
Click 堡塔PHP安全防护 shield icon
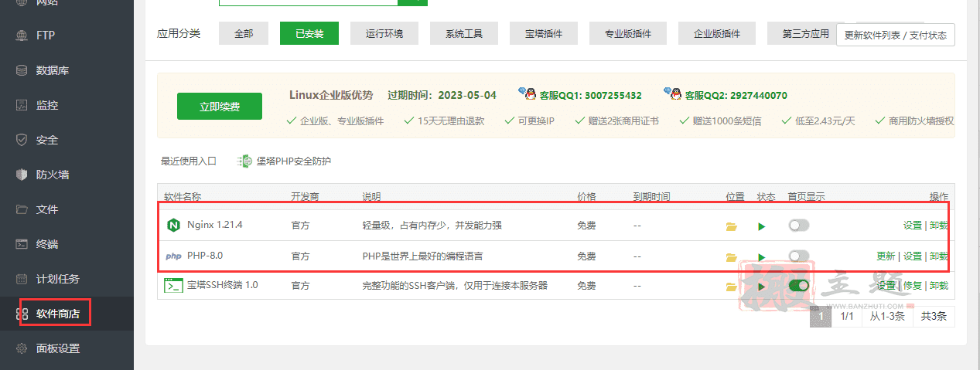click(244, 161)
